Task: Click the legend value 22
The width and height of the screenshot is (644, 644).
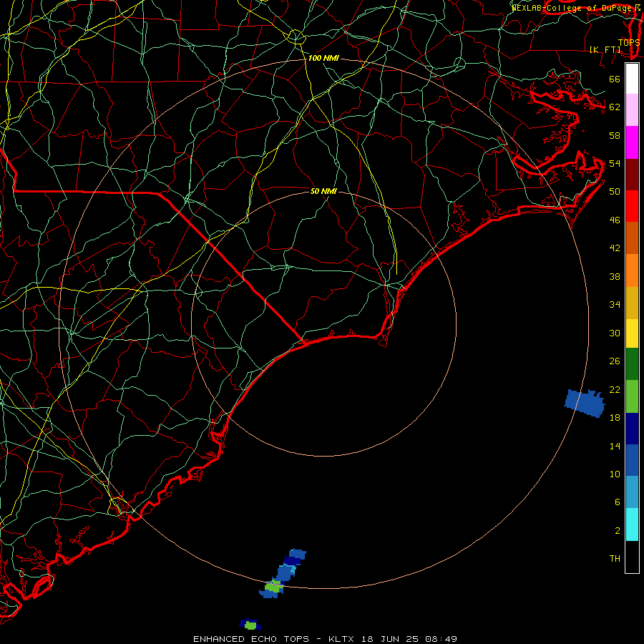Action: 615,389
